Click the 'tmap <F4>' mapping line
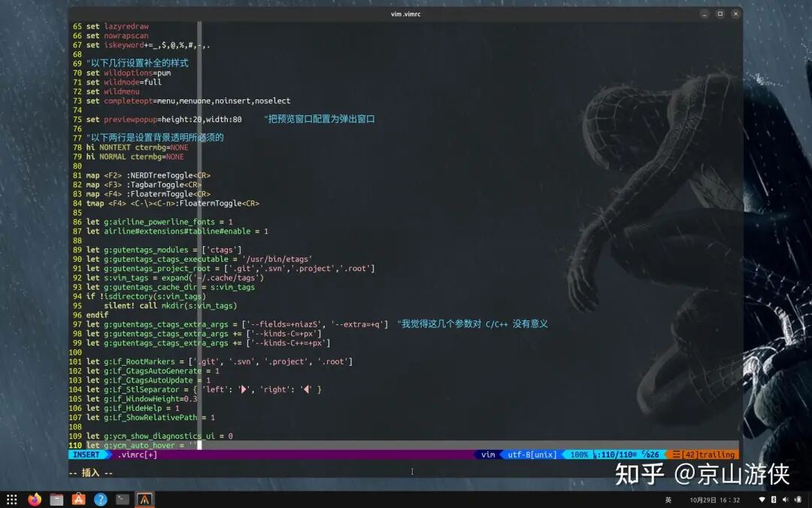Image resolution: width=812 pixels, height=508 pixels. 173,204
